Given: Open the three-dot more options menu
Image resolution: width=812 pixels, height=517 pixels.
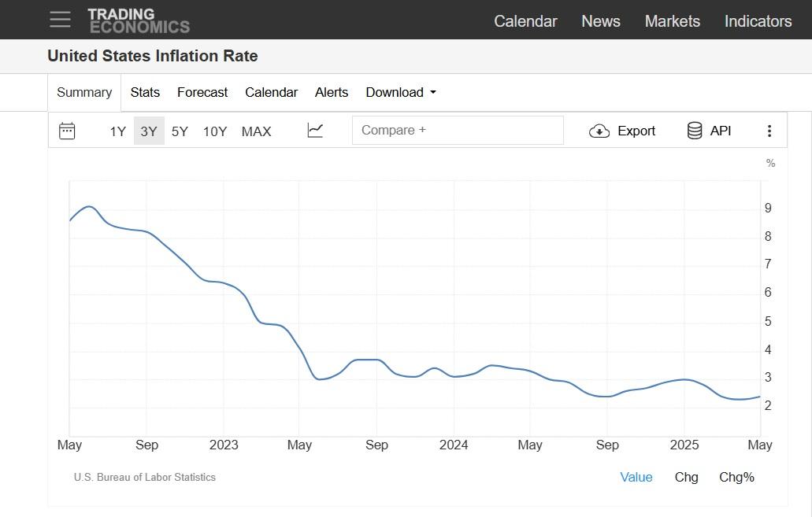Looking at the screenshot, I should 769,131.
